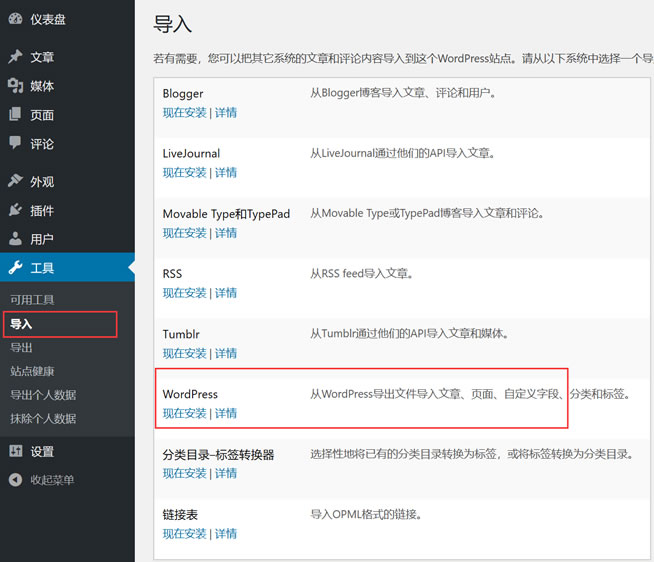Click the plug icon next to 插件
Image resolution: width=654 pixels, height=562 pixels.
tap(15, 210)
